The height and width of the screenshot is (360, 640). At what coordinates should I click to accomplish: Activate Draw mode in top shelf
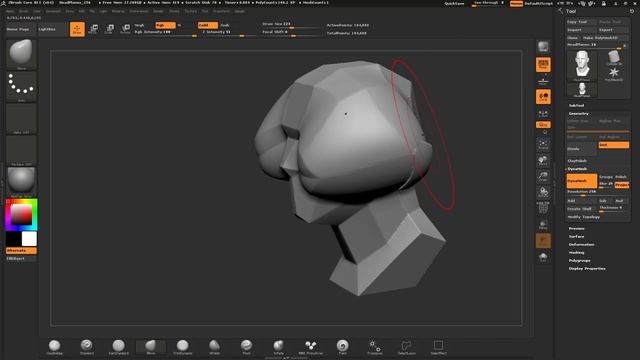[x=77, y=29]
